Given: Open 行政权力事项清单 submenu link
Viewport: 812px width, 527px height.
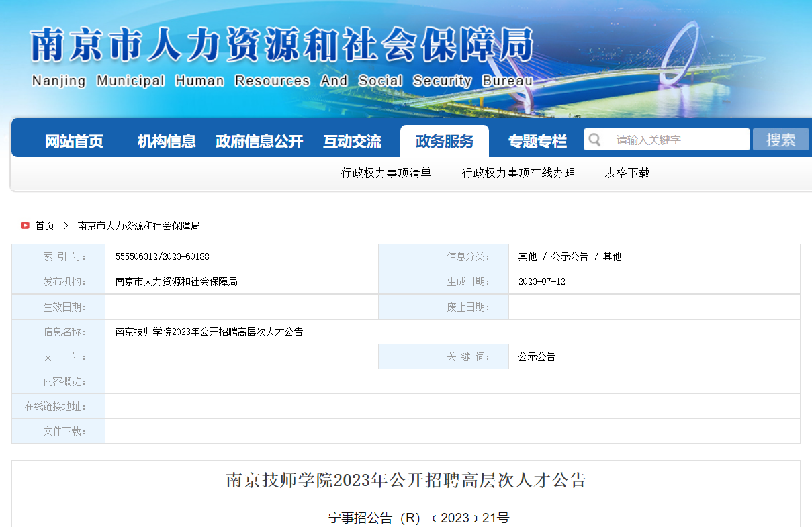Looking at the screenshot, I should (x=386, y=173).
